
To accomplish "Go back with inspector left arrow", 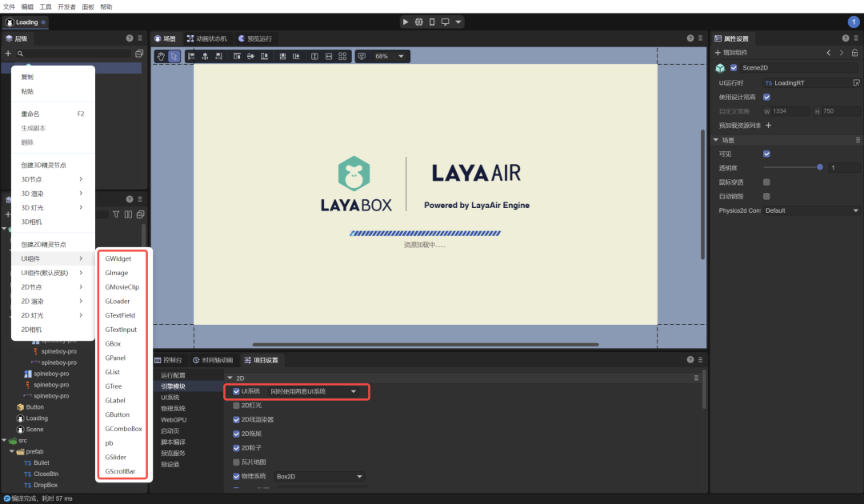I will click(829, 53).
